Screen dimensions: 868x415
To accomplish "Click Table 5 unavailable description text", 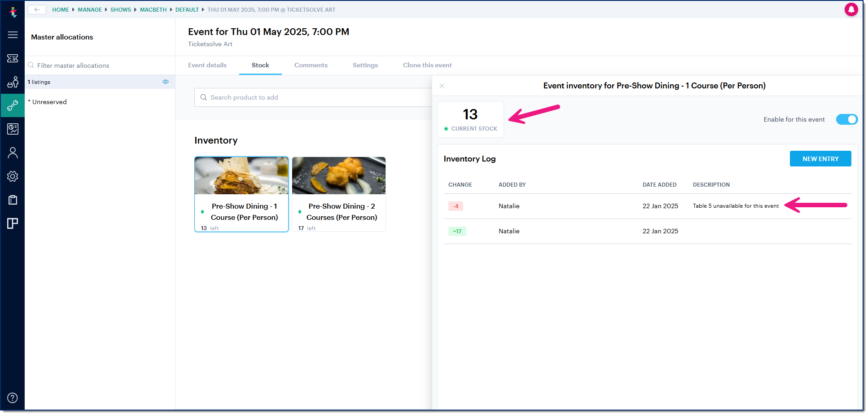I will pyautogui.click(x=736, y=206).
